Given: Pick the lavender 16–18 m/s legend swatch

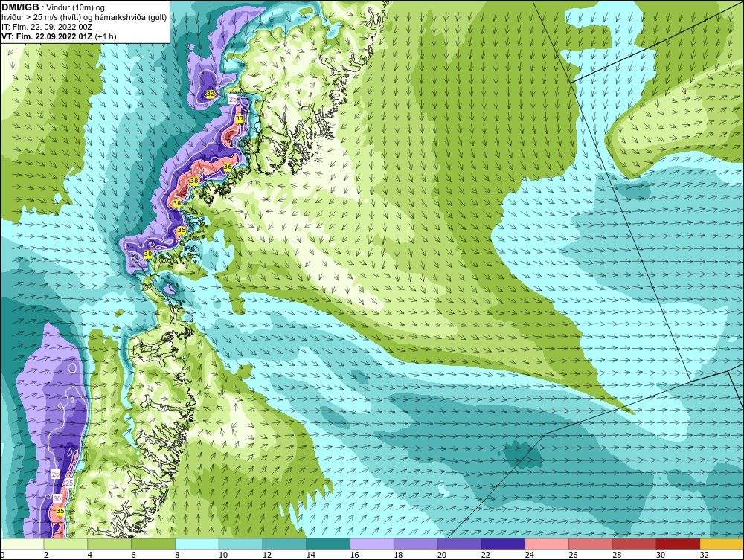Looking at the screenshot, I should (372, 544).
